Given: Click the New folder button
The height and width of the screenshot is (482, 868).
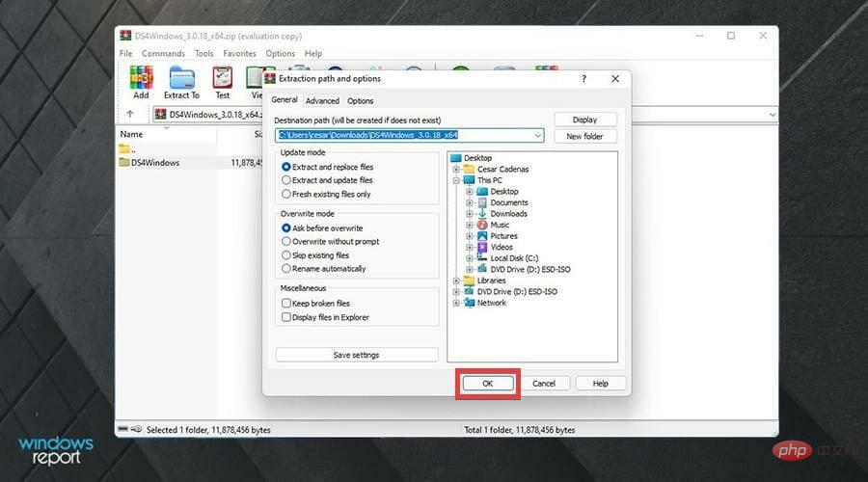Looking at the screenshot, I should [x=584, y=137].
